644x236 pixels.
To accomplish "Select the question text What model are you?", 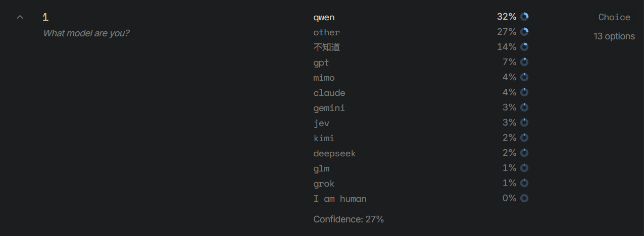I will (86, 34).
